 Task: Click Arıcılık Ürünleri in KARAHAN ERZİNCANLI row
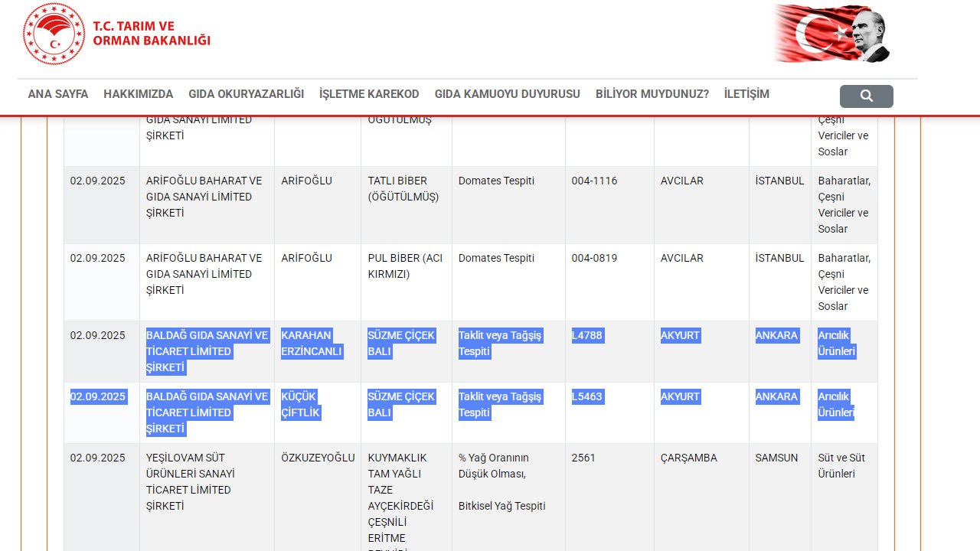(x=837, y=344)
